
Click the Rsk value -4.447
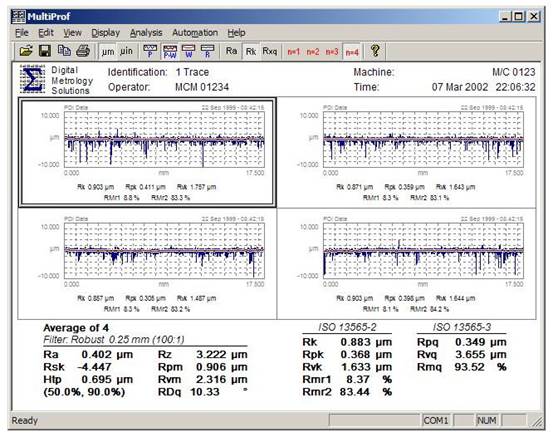pos(94,367)
